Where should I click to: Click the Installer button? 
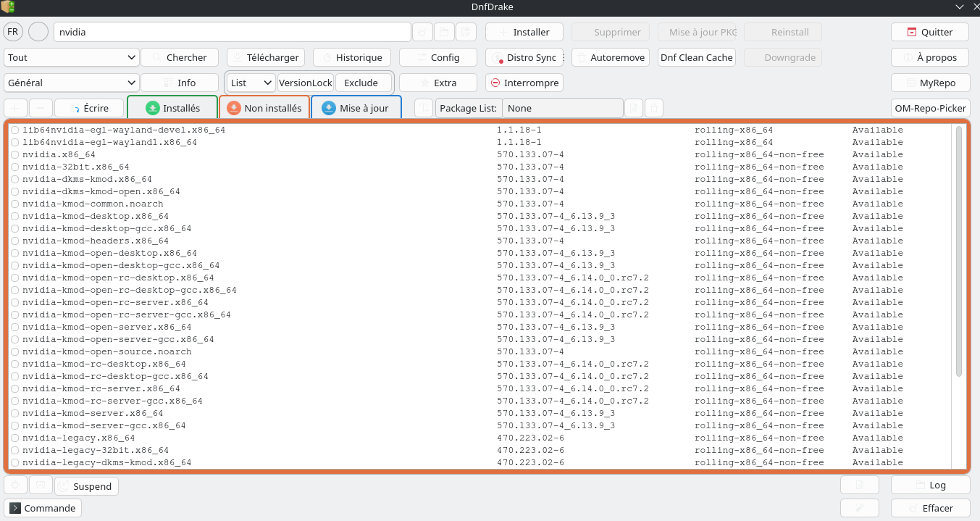point(524,32)
